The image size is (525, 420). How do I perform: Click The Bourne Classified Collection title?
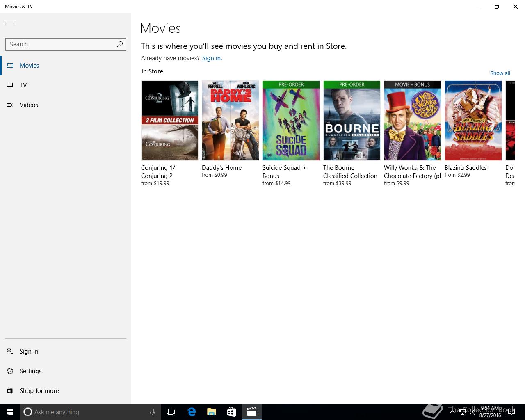[350, 172]
